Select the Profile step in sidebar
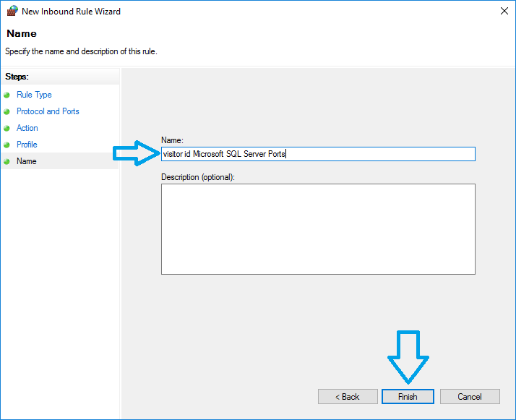 (x=27, y=145)
